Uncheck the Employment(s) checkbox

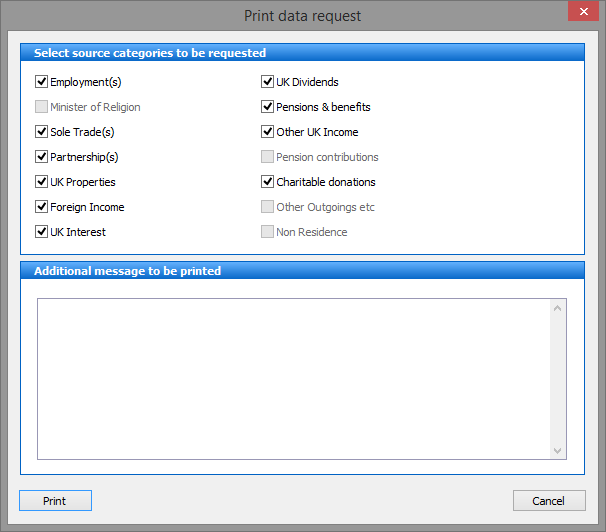[x=41, y=82]
